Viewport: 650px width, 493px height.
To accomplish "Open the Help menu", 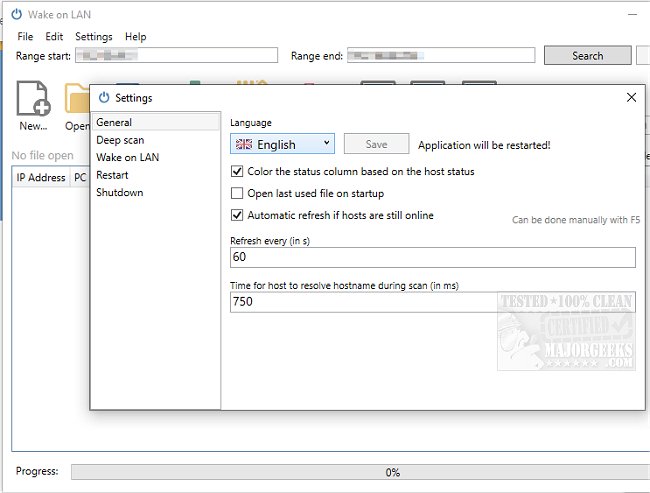I will [136, 36].
